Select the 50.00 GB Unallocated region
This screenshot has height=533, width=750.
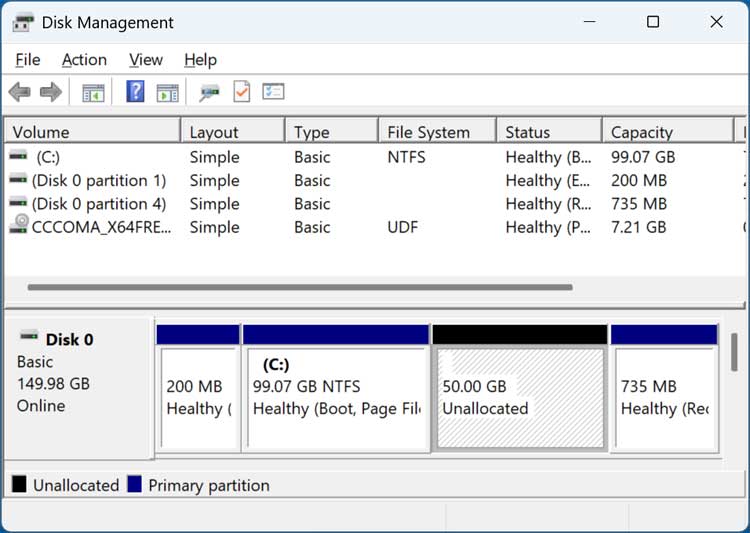point(520,388)
